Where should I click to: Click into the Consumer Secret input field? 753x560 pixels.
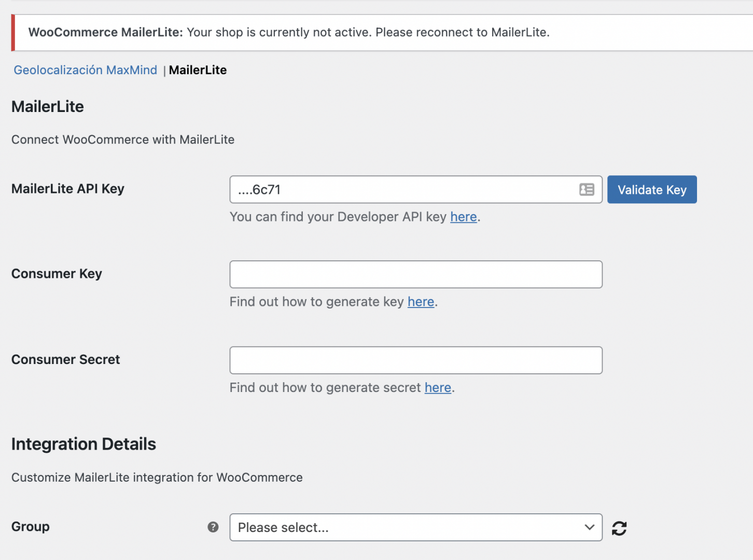[x=416, y=360]
